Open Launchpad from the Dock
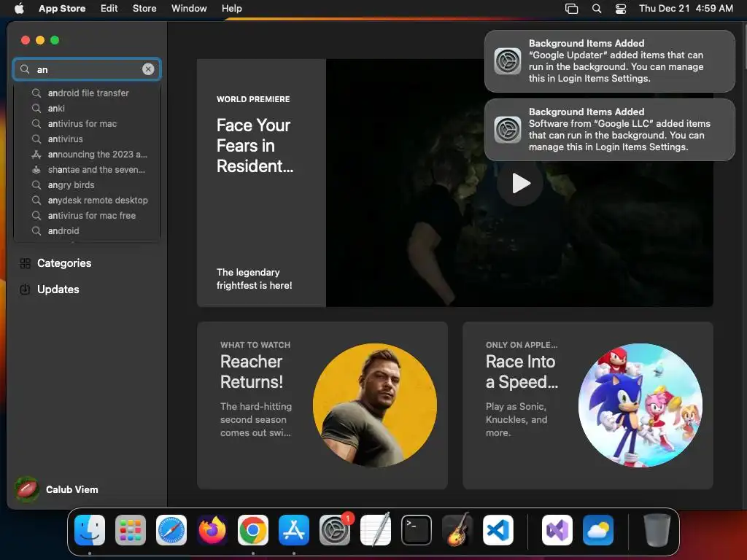Image resolution: width=747 pixels, height=560 pixels. (x=131, y=530)
